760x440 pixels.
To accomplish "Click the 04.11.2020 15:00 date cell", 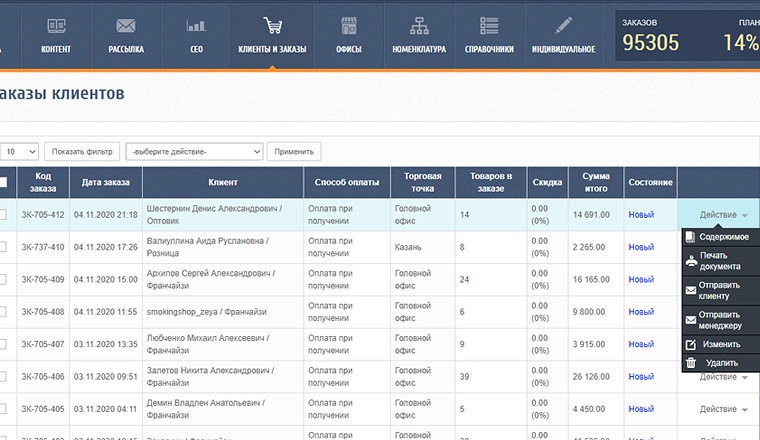I will 106,280.
